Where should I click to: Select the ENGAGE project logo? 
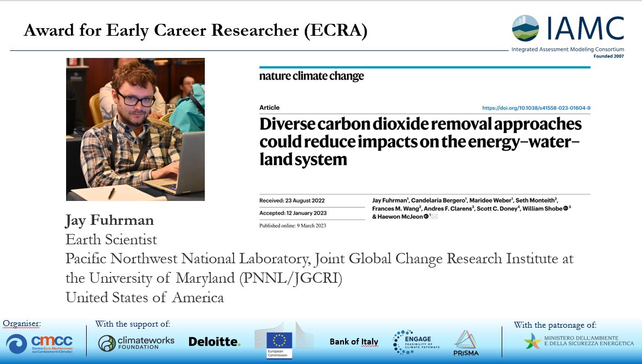(415, 341)
